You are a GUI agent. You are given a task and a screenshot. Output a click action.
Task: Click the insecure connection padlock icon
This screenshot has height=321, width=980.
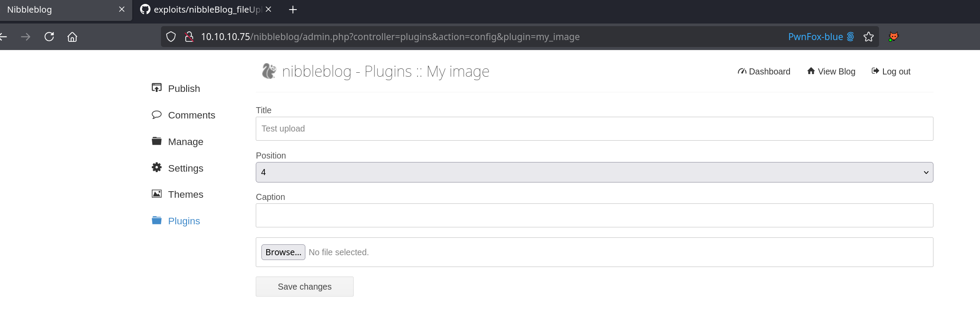tap(189, 37)
